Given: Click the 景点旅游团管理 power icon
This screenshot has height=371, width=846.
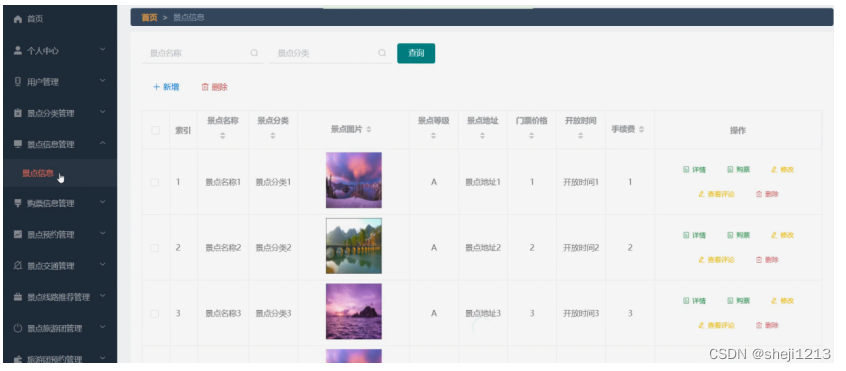Looking at the screenshot, I should (18, 328).
